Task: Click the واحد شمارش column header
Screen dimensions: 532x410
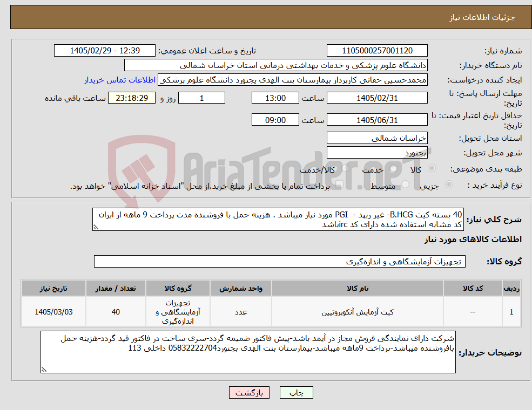Action: click(x=240, y=289)
